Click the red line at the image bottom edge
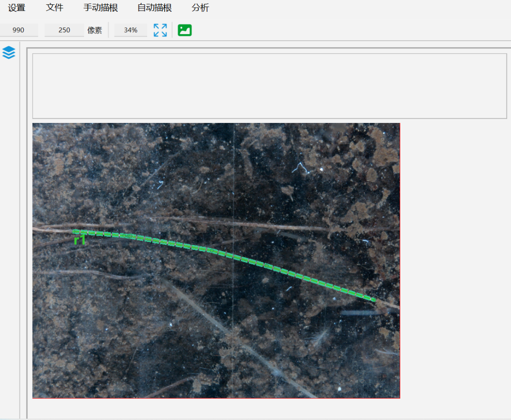The image size is (511, 420). coord(216,398)
